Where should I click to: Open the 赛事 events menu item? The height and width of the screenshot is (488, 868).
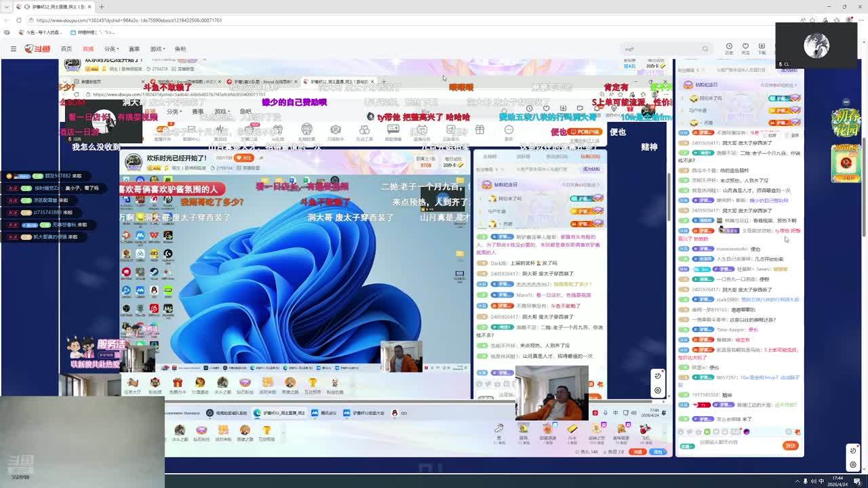coord(134,49)
